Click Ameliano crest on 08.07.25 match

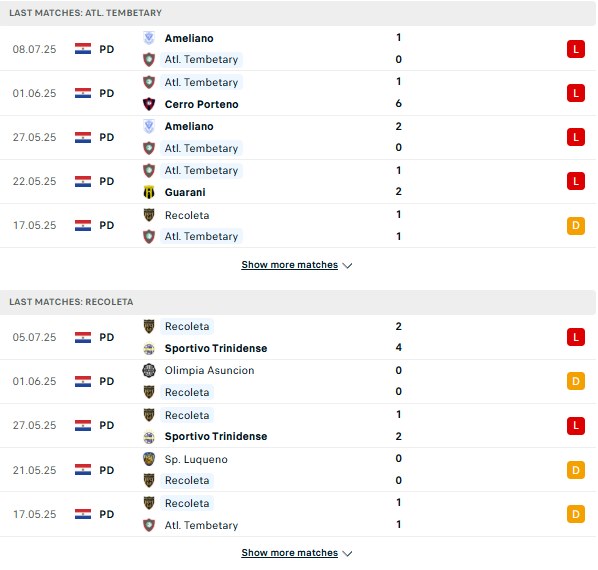click(x=149, y=38)
